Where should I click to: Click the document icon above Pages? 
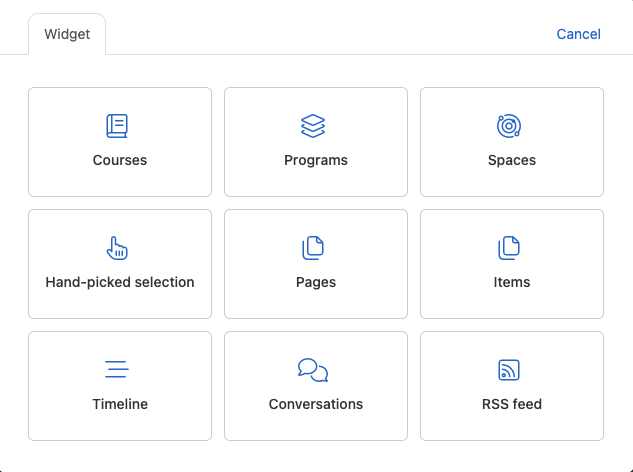(314, 248)
